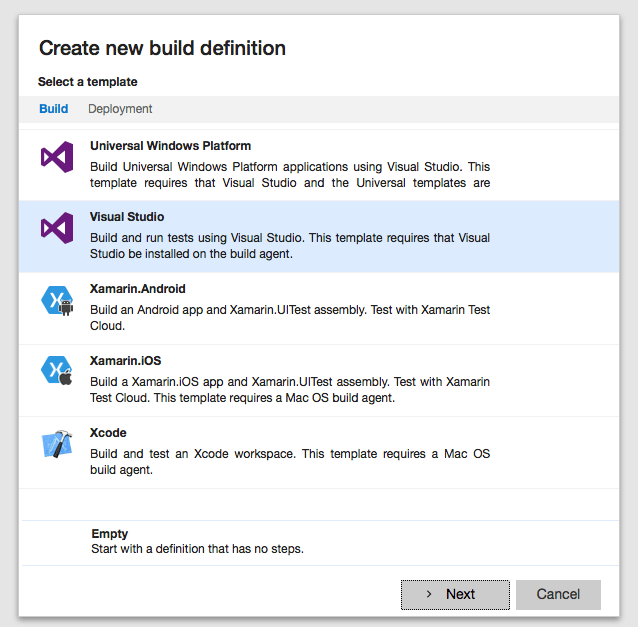
Task: Click the 'Create new build definition' title
Action: [162, 48]
